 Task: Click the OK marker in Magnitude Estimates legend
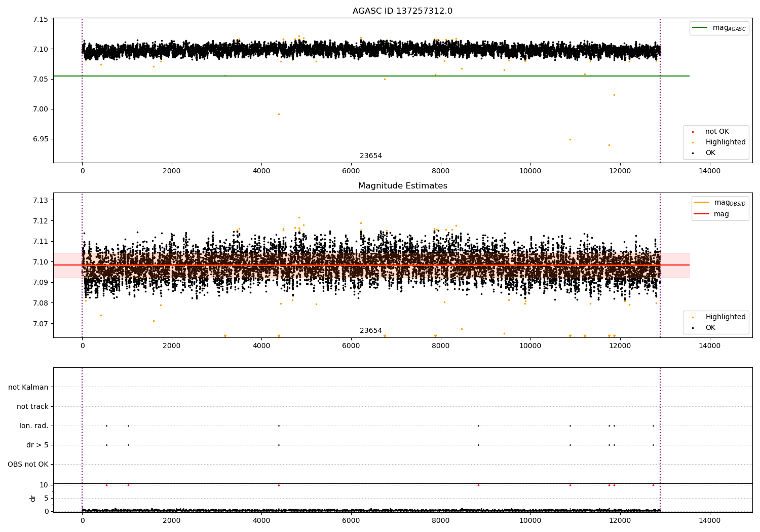pyautogui.click(x=693, y=328)
